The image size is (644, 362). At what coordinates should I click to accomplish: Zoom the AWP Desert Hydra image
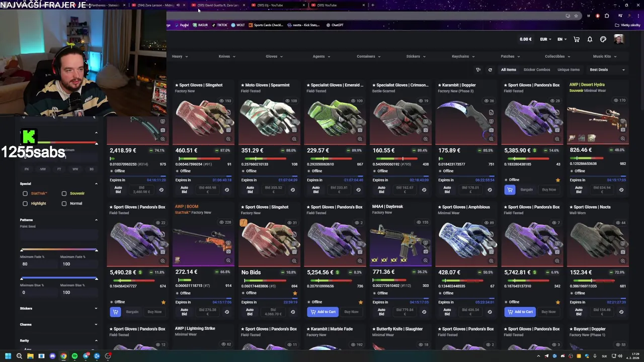[x=623, y=138]
